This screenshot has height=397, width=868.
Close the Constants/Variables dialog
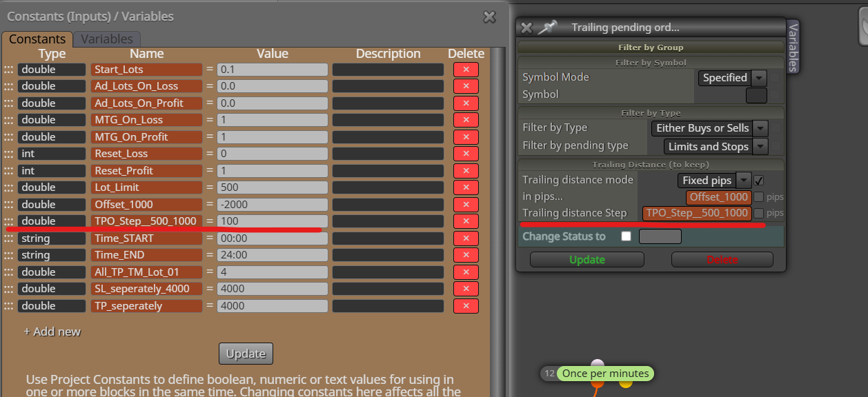point(489,17)
